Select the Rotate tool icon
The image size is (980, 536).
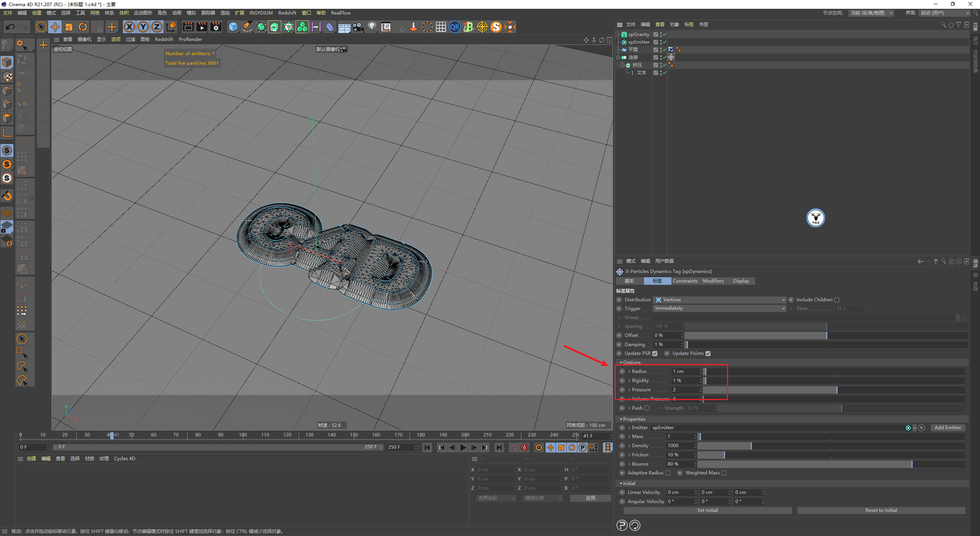83,27
